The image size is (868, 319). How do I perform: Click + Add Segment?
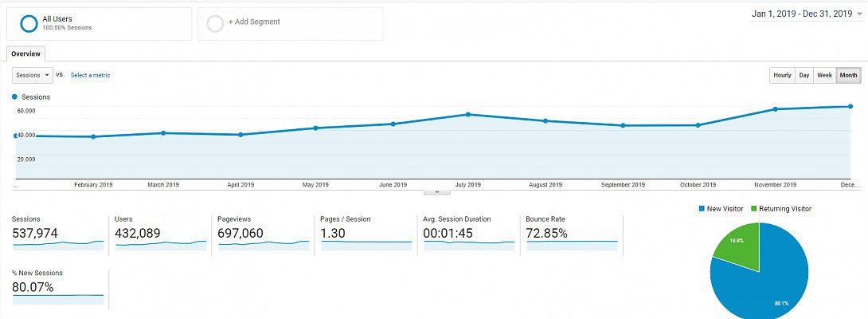253,22
